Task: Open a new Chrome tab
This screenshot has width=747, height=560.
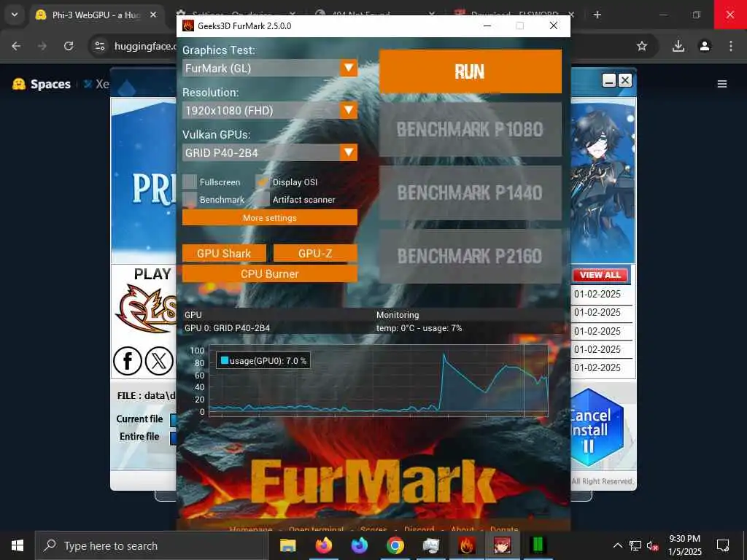Action: pos(597,15)
